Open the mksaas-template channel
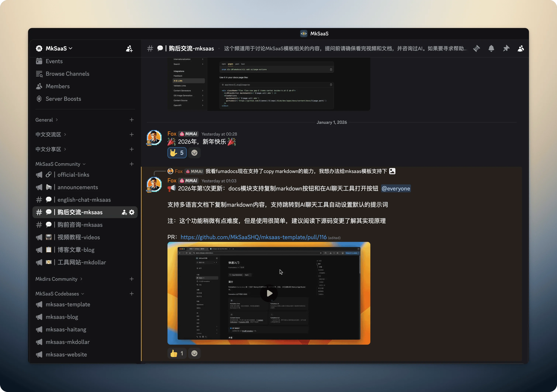Image resolution: width=557 pixels, height=392 pixels. tap(85, 304)
